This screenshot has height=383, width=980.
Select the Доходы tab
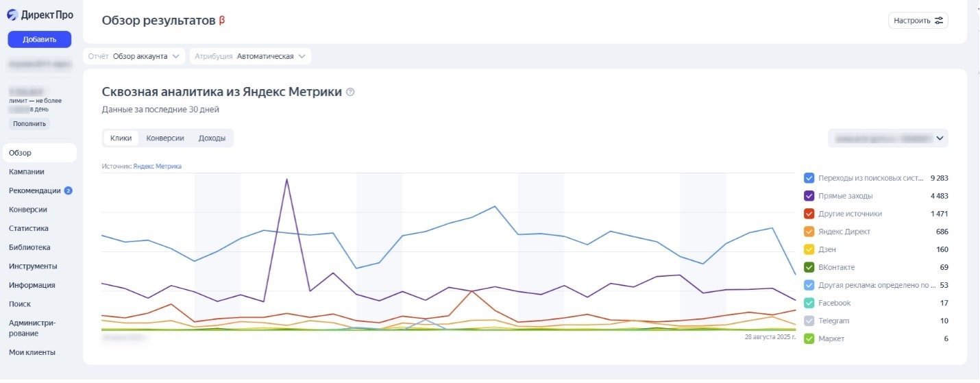[212, 138]
